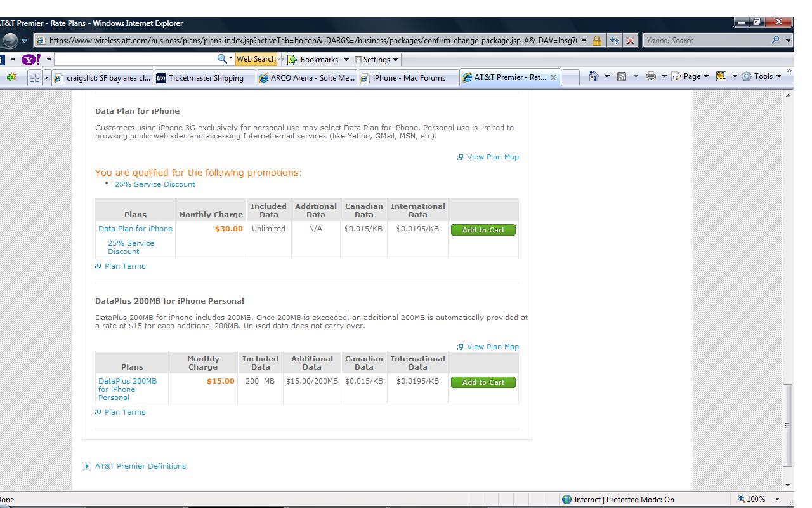The image size is (812, 508).
Task: Open the zoom level dropdown in status bar
Action: tap(777, 500)
